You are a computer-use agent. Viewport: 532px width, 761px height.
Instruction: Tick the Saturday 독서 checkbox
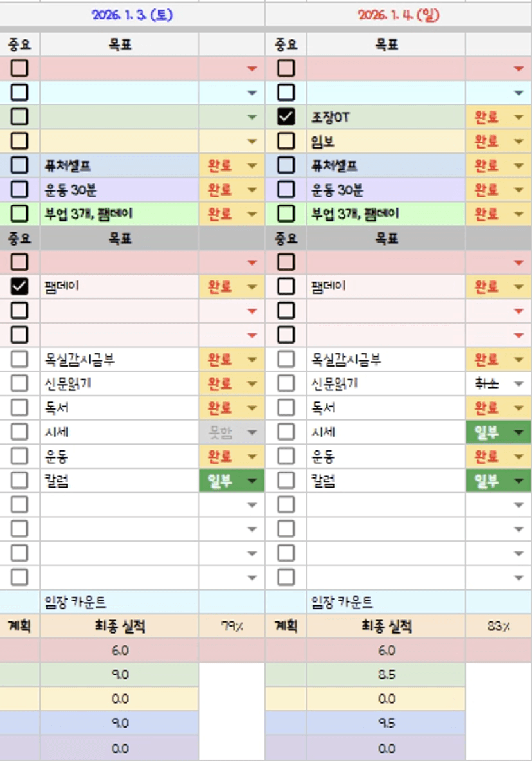point(20,408)
